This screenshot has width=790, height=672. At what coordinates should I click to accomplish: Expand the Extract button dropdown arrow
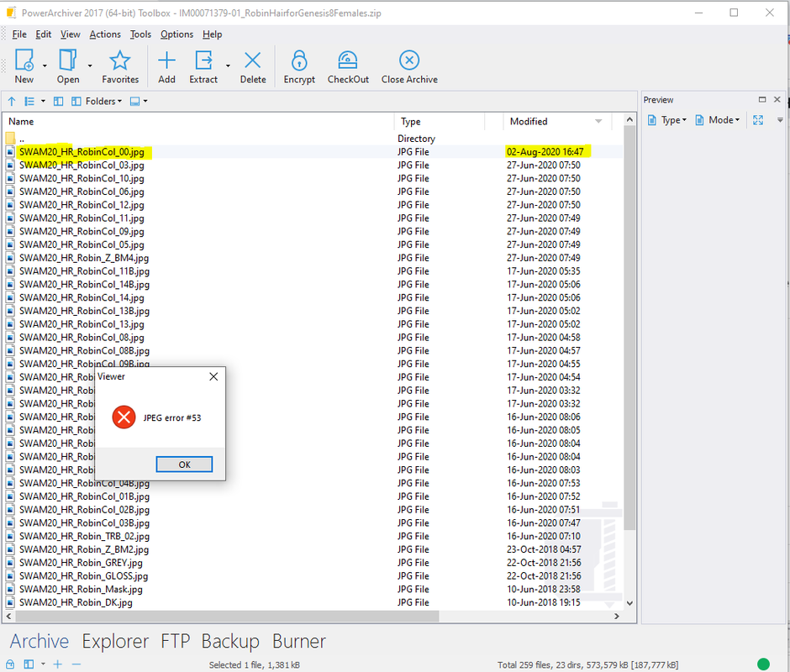click(x=228, y=66)
